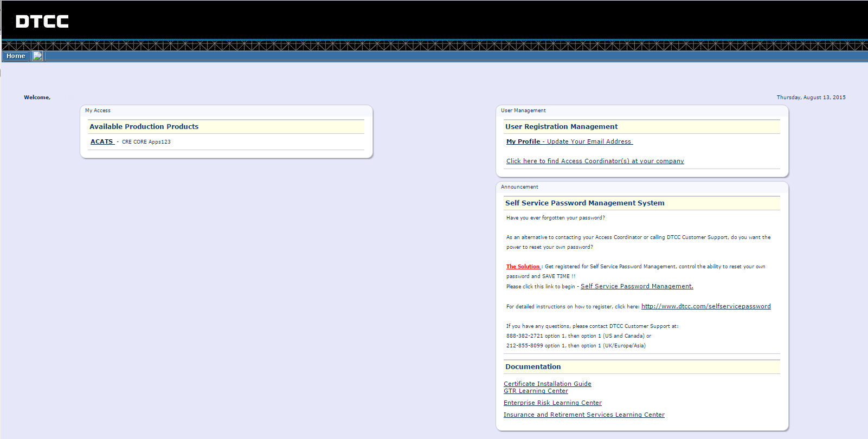Click 'If you have any questions' support line
Viewport: 868px width, 439px height.
click(592, 326)
